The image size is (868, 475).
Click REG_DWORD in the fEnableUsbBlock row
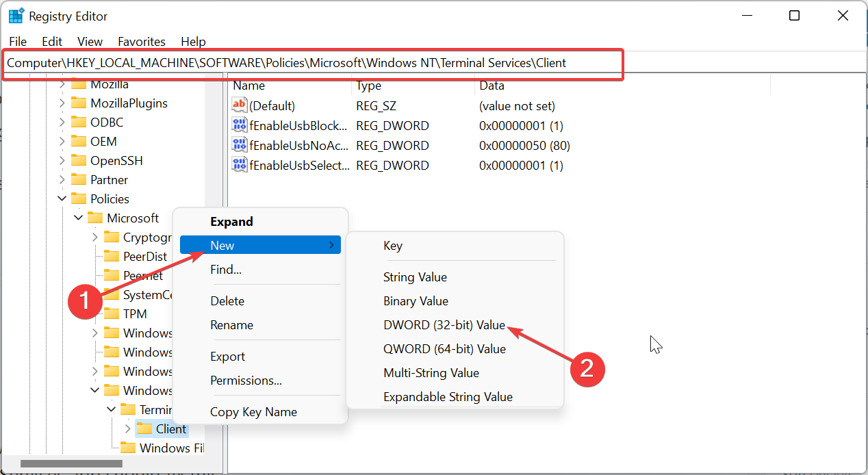pyautogui.click(x=393, y=126)
